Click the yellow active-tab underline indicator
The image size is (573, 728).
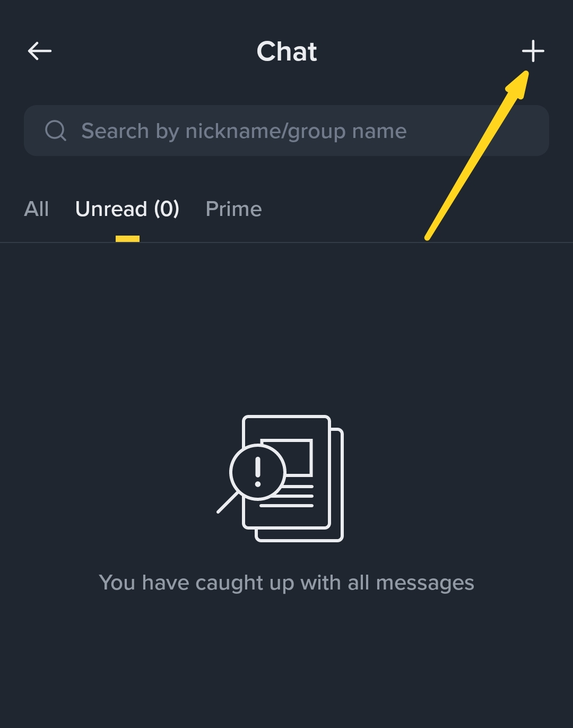pyautogui.click(x=127, y=239)
